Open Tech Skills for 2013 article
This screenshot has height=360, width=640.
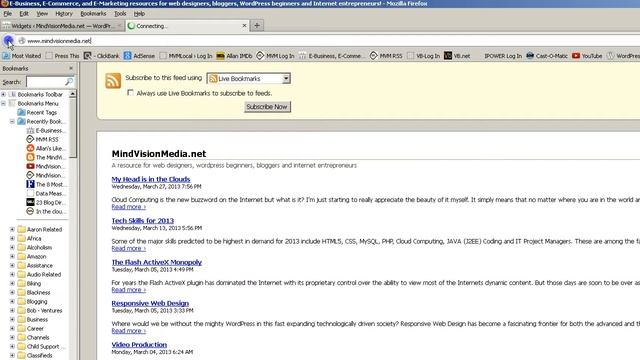coord(142,220)
